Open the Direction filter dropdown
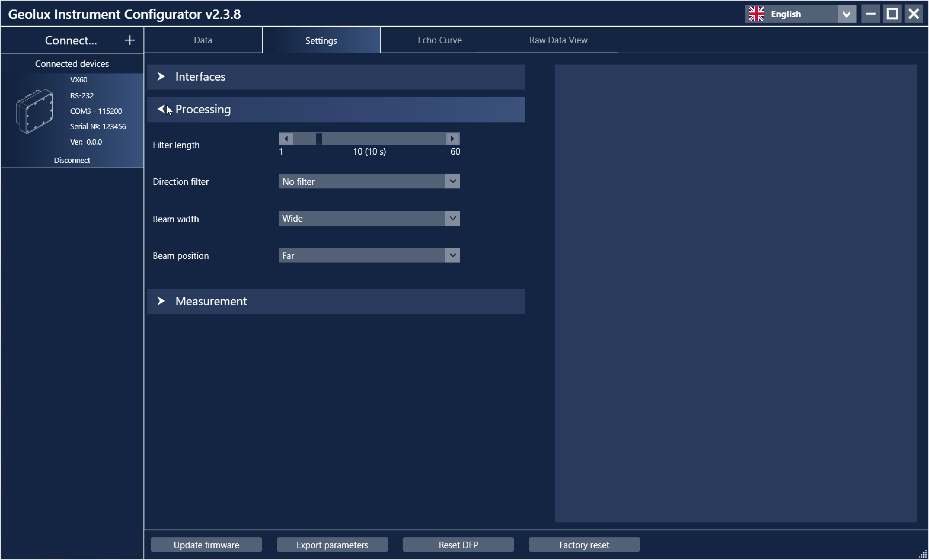The image size is (929, 560). [452, 181]
